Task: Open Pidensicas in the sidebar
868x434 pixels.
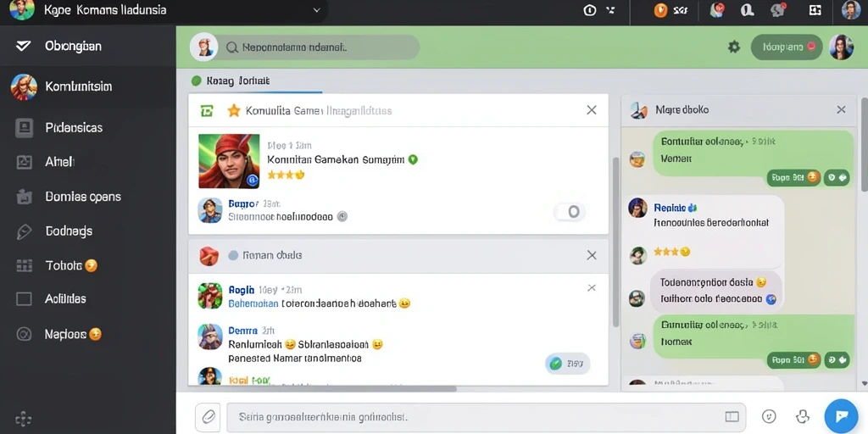Action: coord(87,127)
